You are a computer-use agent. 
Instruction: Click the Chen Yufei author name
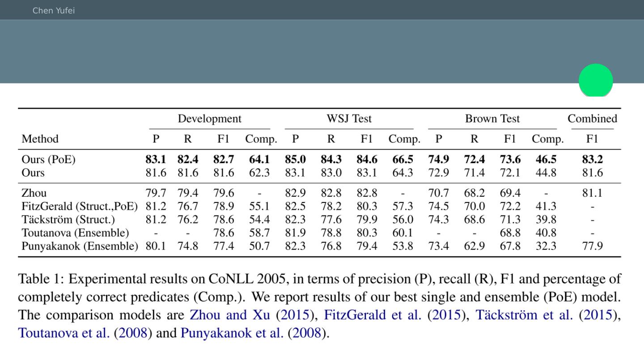pyautogui.click(x=54, y=10)
